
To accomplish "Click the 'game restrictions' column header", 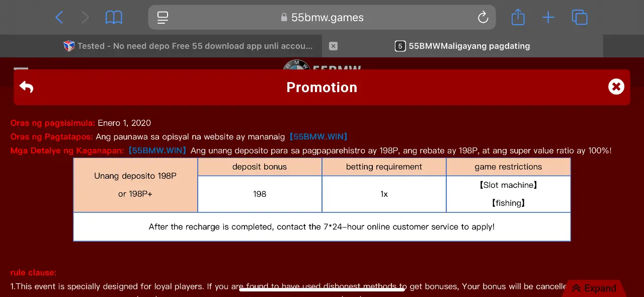I will 508,167.
